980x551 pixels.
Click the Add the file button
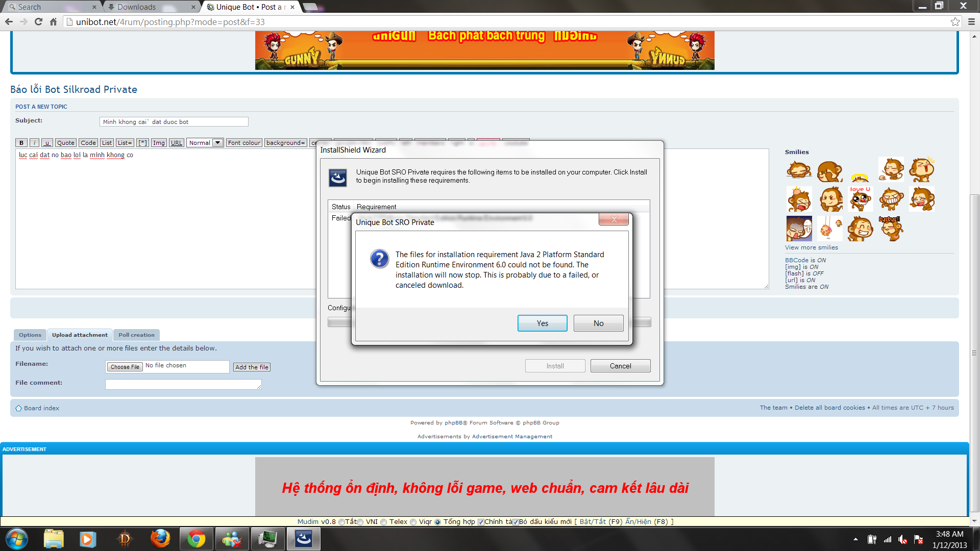click(x=252, y=367)
